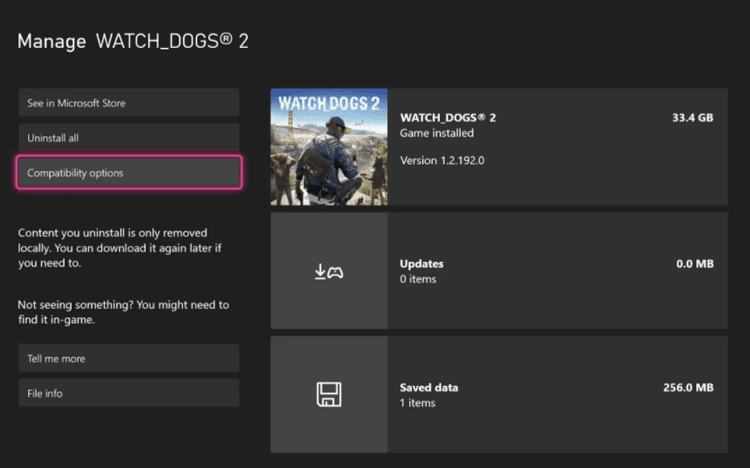Click the 'Version 1.2.192.0' text
The height and width of the screenshot is (468, 750).
[442, 160]
